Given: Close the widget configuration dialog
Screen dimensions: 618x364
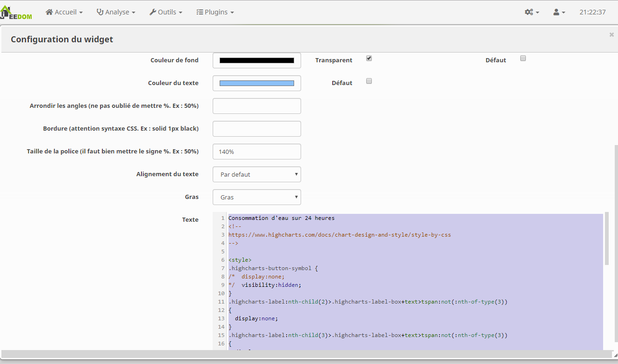Looking at the screenshot, I should [611, 34].
